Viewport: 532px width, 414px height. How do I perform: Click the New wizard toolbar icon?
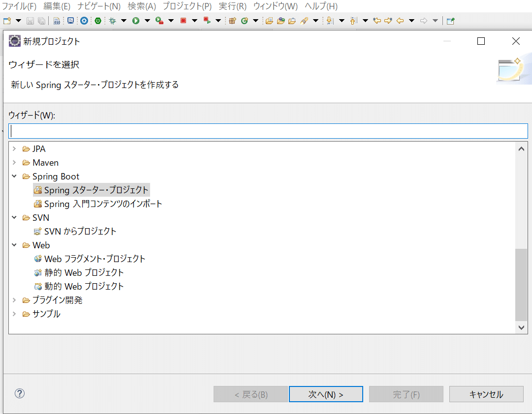(7, 21)
